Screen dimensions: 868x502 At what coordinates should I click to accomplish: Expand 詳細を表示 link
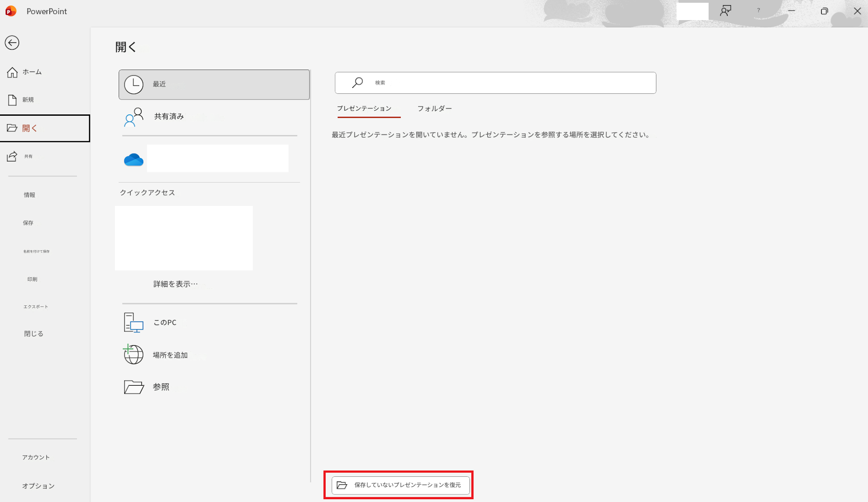click(176, 284)
